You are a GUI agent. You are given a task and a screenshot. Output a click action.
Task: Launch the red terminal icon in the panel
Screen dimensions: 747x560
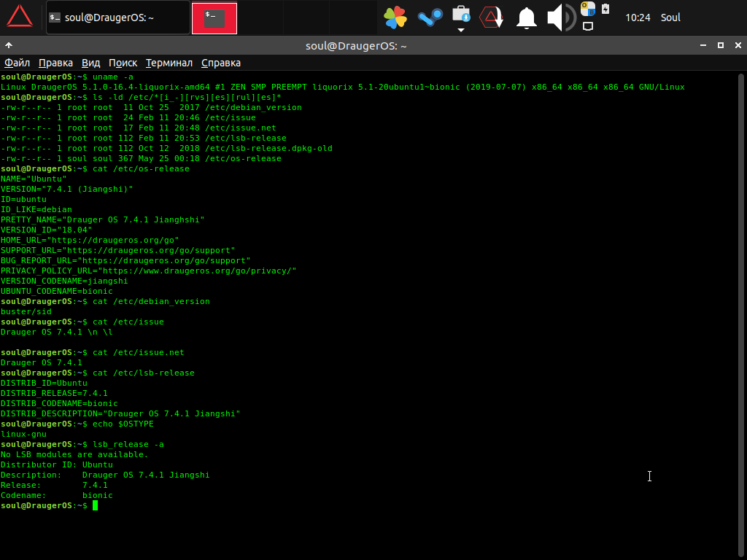[214, 18]
